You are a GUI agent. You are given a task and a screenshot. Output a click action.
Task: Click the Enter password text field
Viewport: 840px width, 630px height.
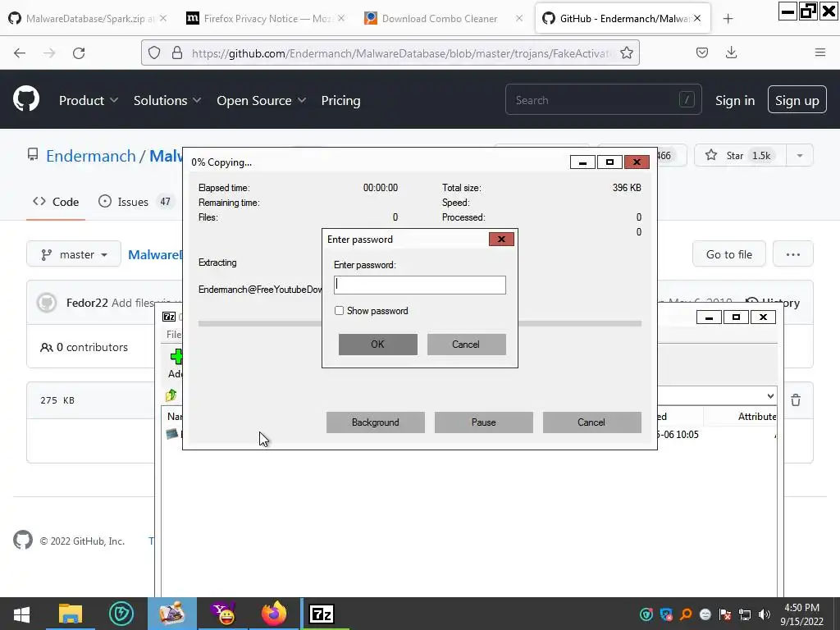[419, 285]
